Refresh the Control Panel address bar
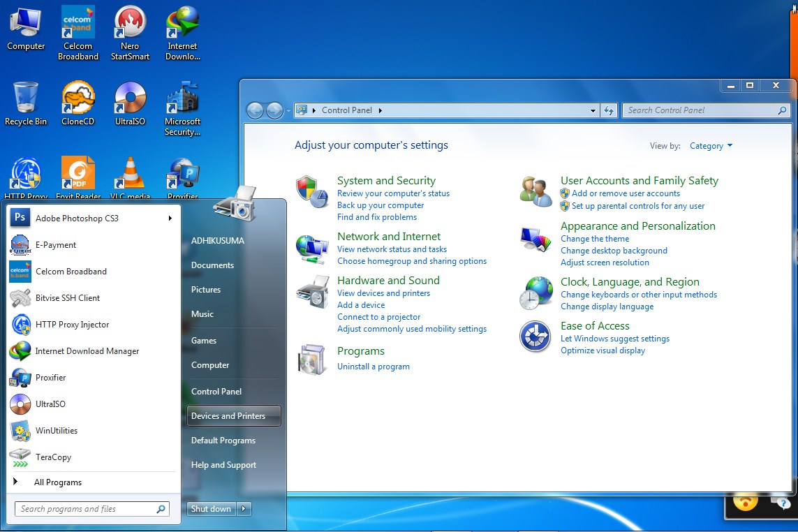 pyautogui.click(x=609, y=110)
